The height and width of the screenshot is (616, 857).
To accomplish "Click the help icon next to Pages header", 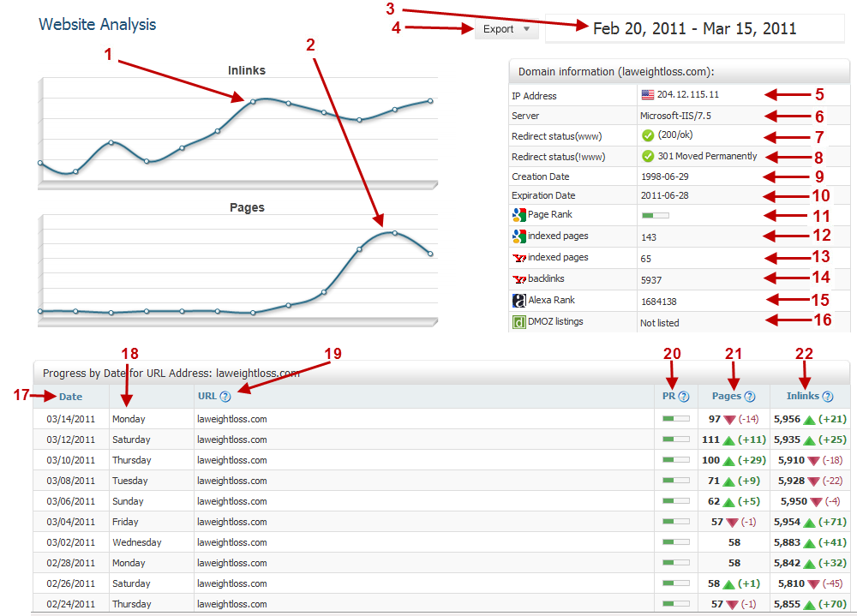I will coord(750,397).
